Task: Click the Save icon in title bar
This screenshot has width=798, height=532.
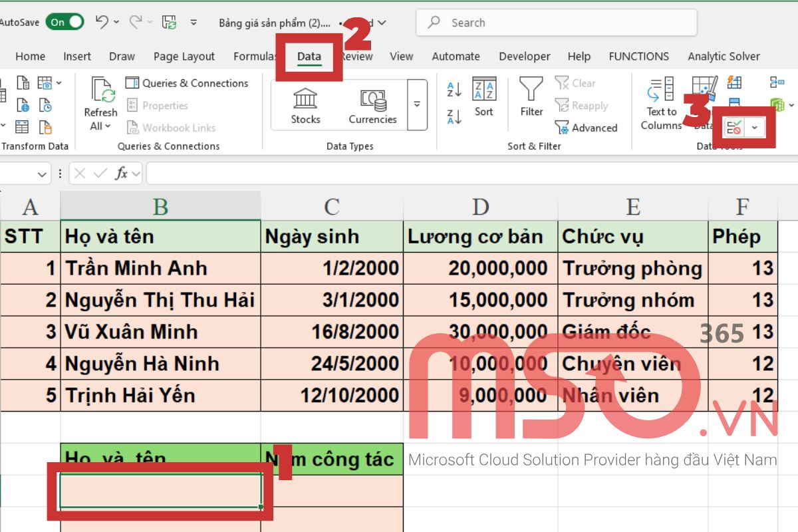Action: click(x=170, y=22)
